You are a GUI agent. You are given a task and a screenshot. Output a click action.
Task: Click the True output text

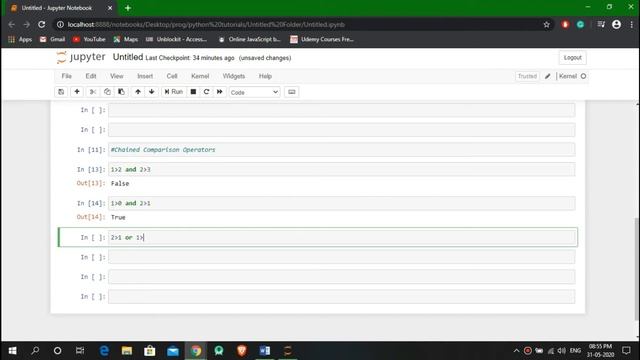118,218
